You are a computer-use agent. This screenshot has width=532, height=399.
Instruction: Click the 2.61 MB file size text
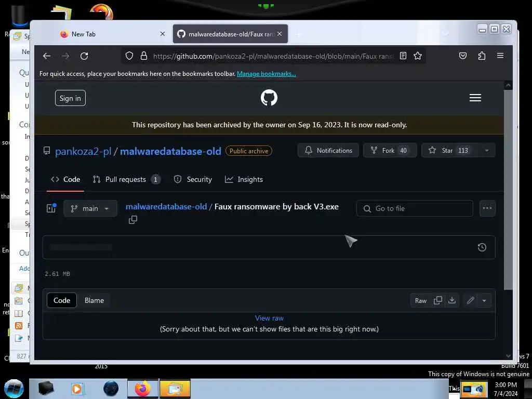[x=57, y=274]
